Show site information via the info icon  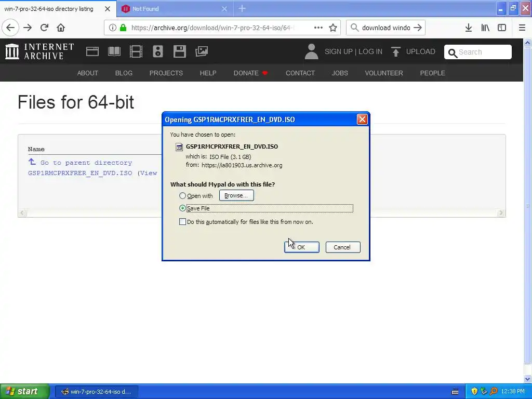coord(113,28)
